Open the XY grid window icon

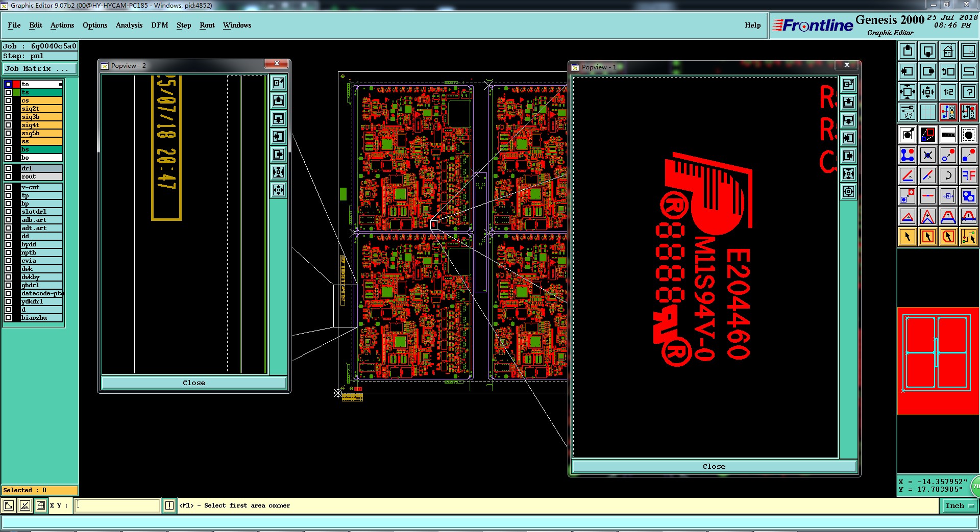point(969,51)
